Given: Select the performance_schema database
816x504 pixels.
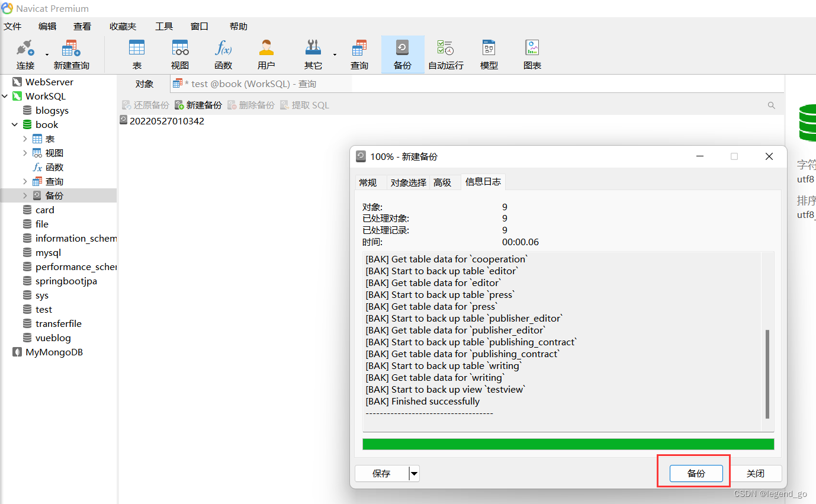Looking at the screenshot, I should click(69, 267).
